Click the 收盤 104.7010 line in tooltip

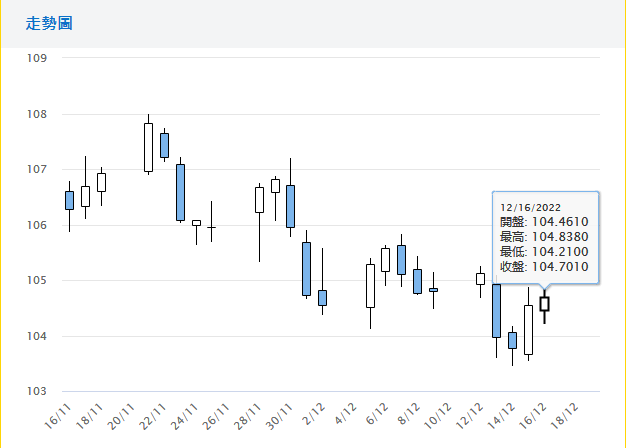pyautogui.click(x=544, y=268)
